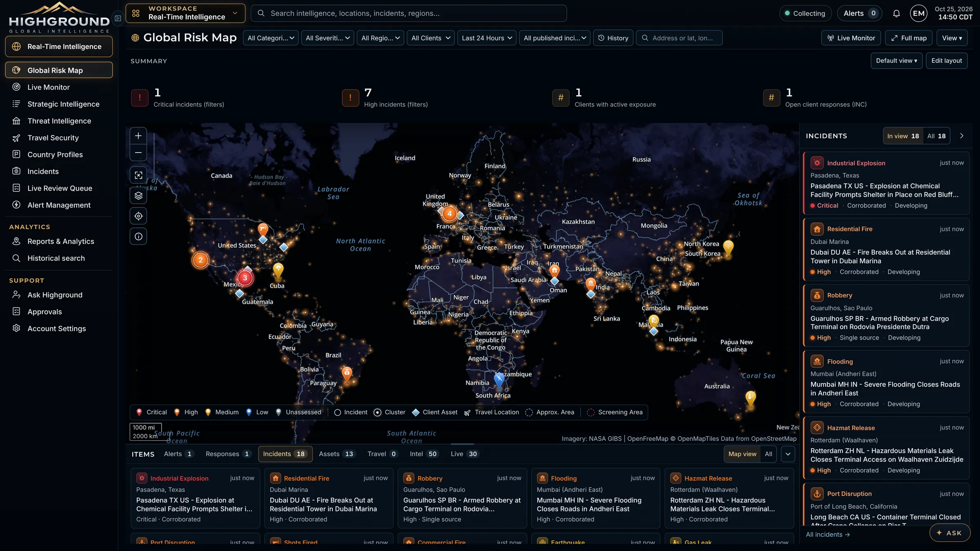Click the Full map button

click(x=909, y=38)
